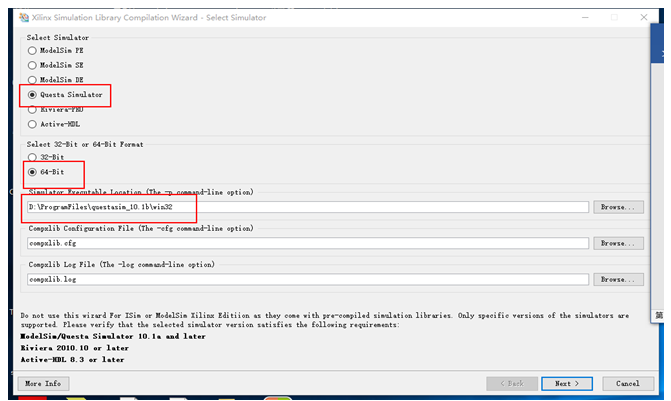Image resolution: width=671 pixels, height=401 pixels.
Task: Click 'ModelSim/Questa Simulator 10.1a and later' text
Action: point(113,336)
